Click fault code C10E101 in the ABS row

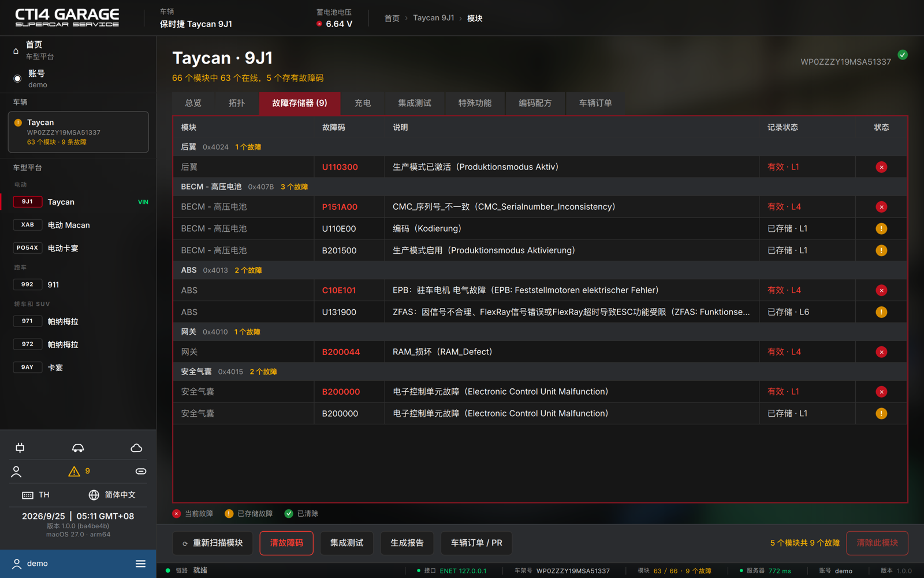coord(339,290)
